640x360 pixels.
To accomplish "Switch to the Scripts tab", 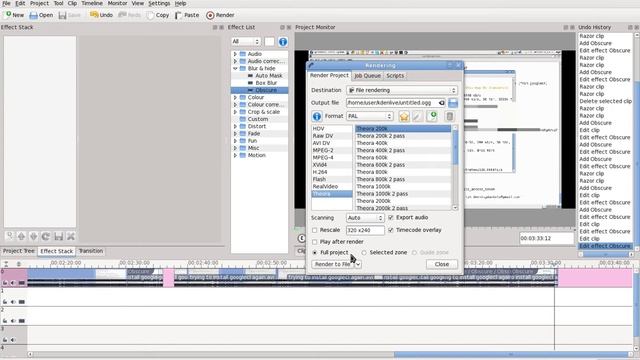I will pos(395,76).
